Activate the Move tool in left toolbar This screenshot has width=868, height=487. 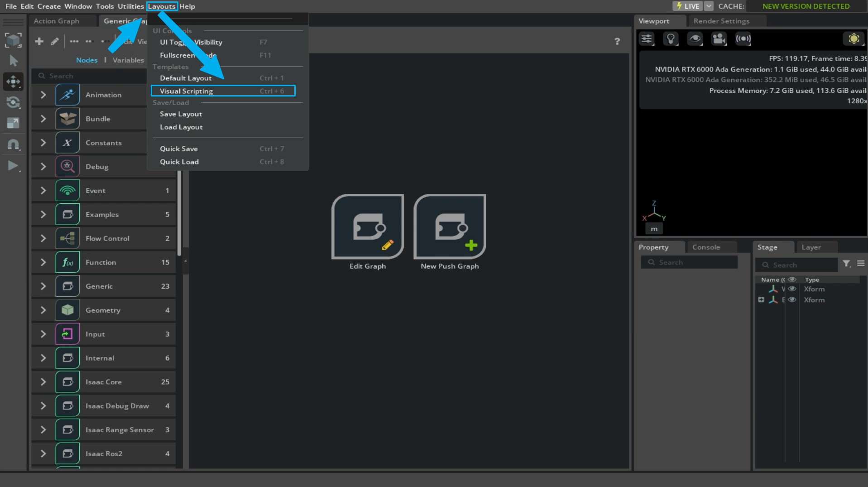click(x=13, y=82)
